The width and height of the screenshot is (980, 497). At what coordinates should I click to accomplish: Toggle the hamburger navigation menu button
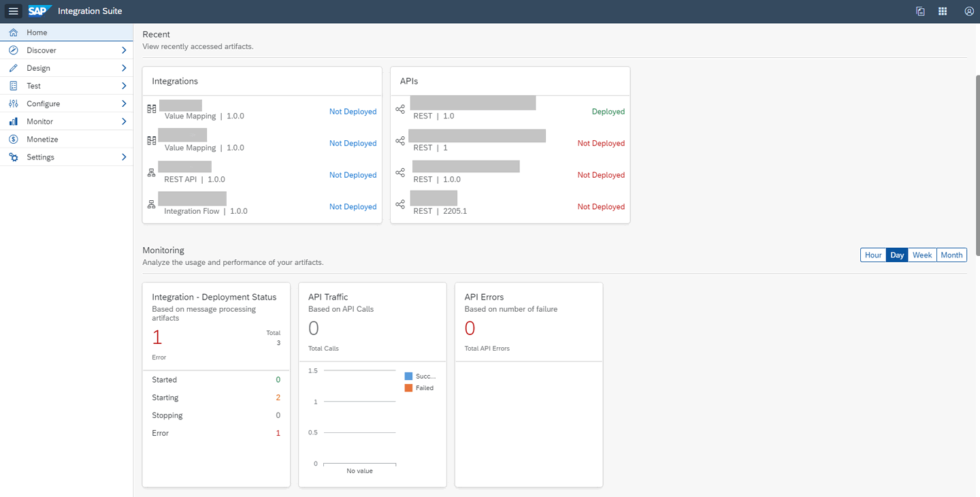point(14,11)
